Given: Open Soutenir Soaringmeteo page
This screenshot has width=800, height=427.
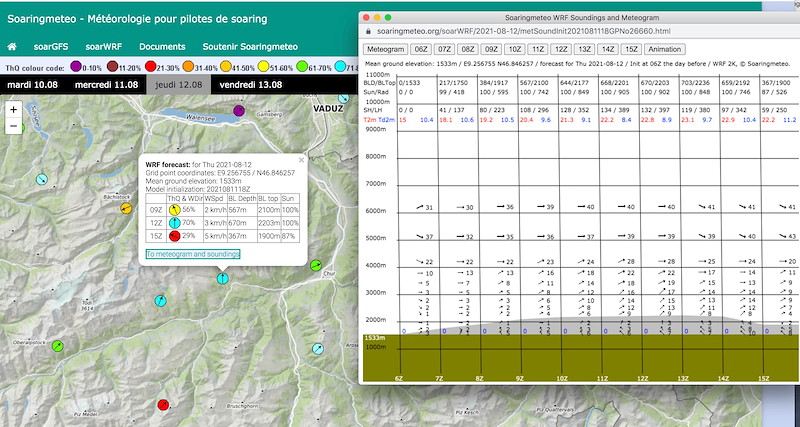Looking at the screenshot, I should [x=250, y=46].
